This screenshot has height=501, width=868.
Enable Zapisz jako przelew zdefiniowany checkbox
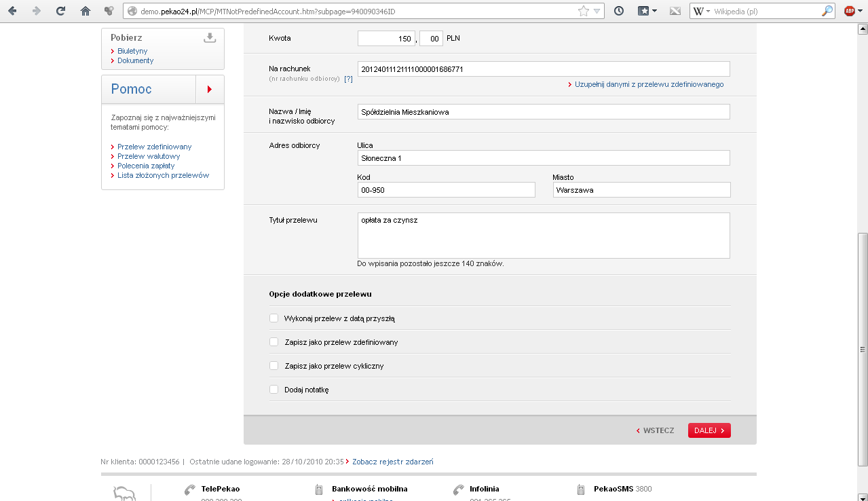(x=274, y=342)
